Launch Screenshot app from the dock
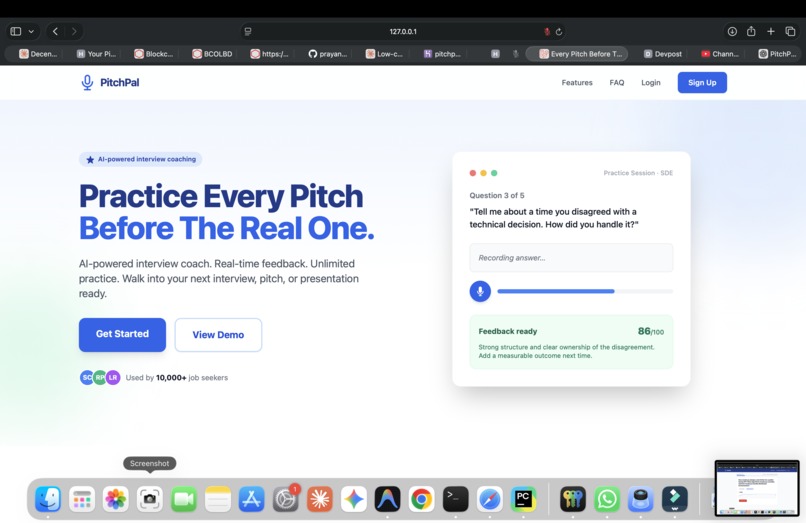 [x=150, y=499]
